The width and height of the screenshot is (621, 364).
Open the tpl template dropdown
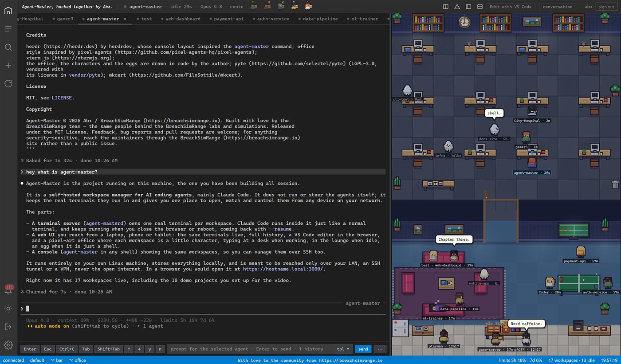pyautogui.click(x=343, y=349)
